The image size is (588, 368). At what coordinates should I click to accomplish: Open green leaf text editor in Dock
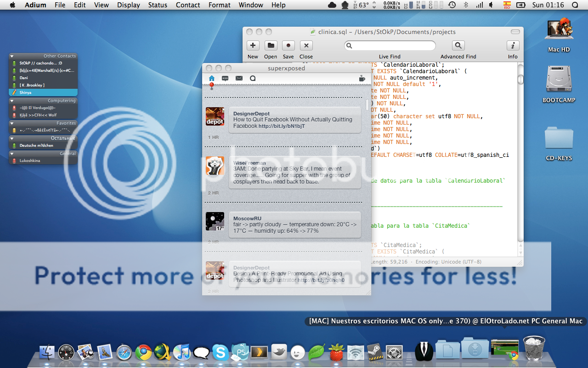coord(317,352)
